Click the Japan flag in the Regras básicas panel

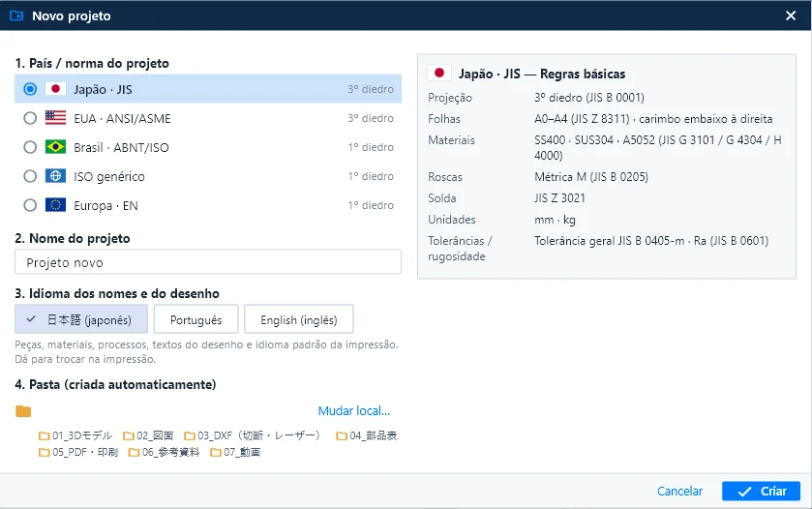tap(439, 73)
